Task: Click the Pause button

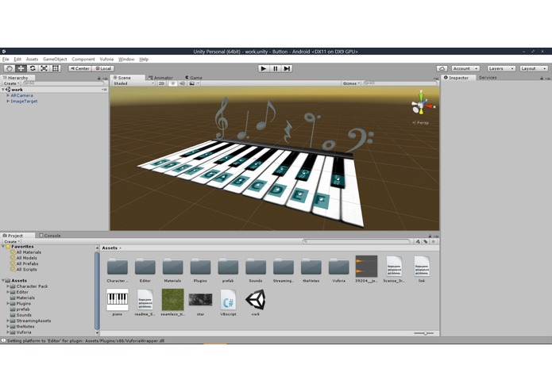Action: 276,68
